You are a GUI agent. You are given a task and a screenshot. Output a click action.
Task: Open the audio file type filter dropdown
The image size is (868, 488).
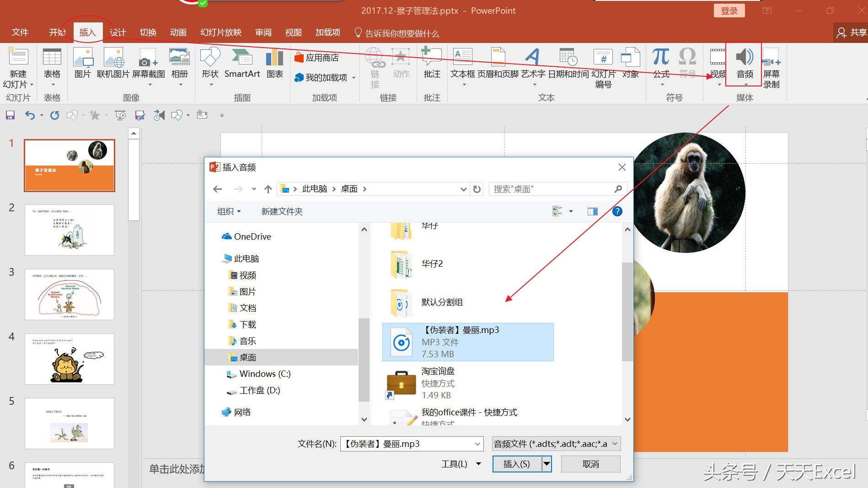pos(615,444)
